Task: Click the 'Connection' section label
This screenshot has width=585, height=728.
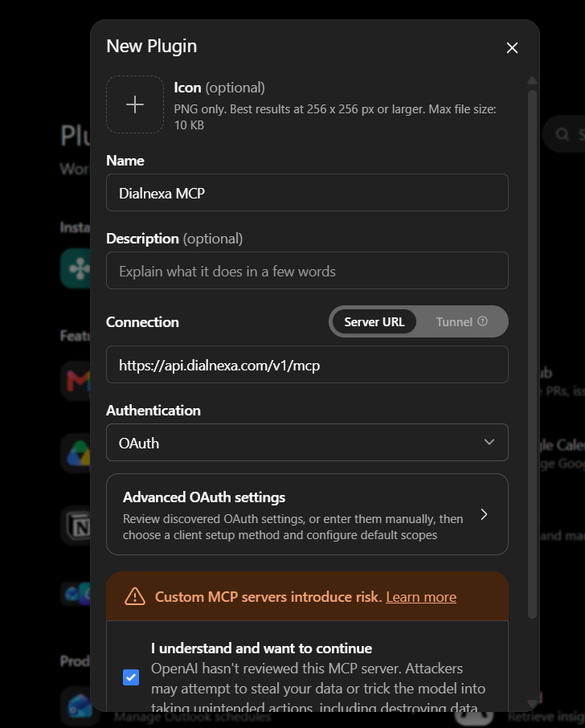Action: 142,322
